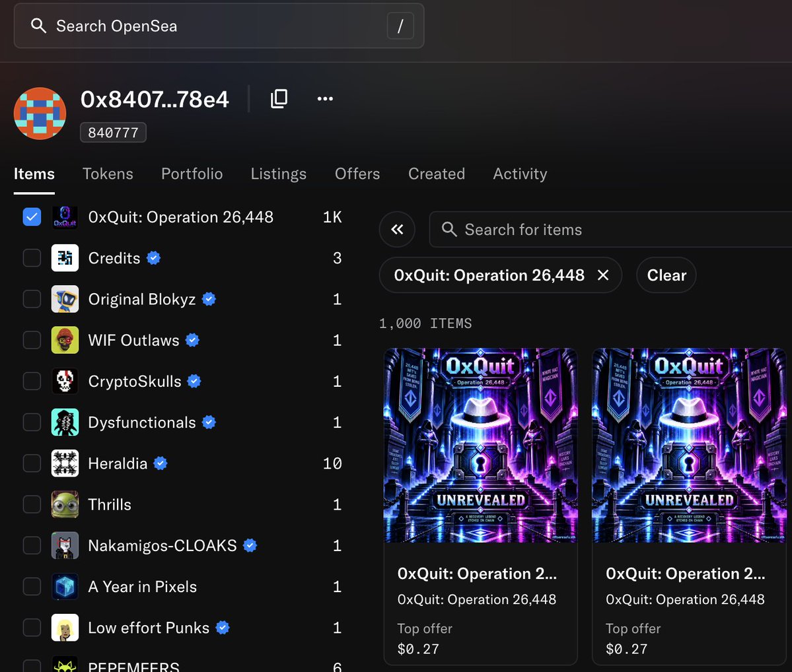The image size is (792, 672).
Task: Open the three-dot more options menu
Action: click(325, 98)
